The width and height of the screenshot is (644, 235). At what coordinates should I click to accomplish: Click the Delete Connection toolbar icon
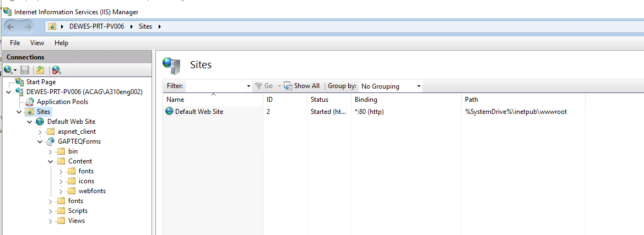(57, 70)
